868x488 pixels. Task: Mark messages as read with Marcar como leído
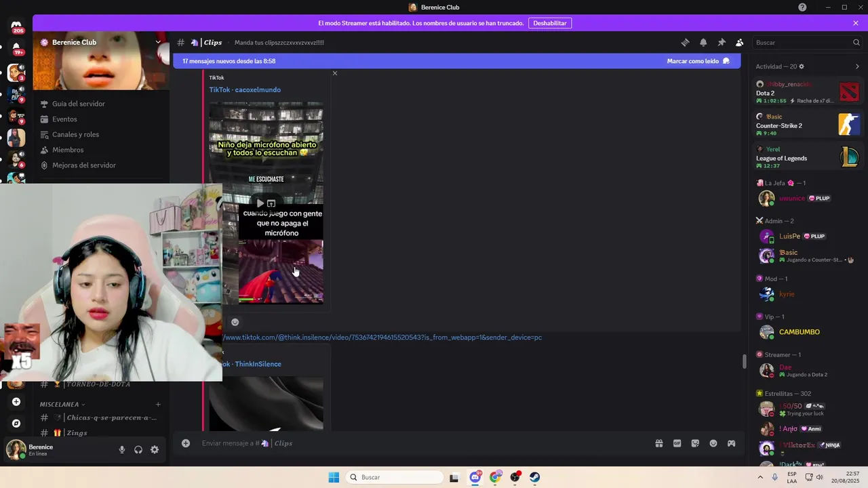click(x=698, y=61)
